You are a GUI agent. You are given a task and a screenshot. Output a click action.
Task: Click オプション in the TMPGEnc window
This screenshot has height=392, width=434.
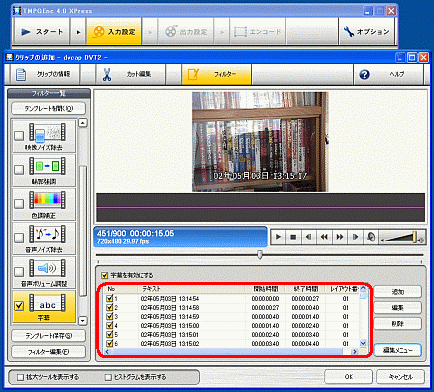tap(366, 32)
